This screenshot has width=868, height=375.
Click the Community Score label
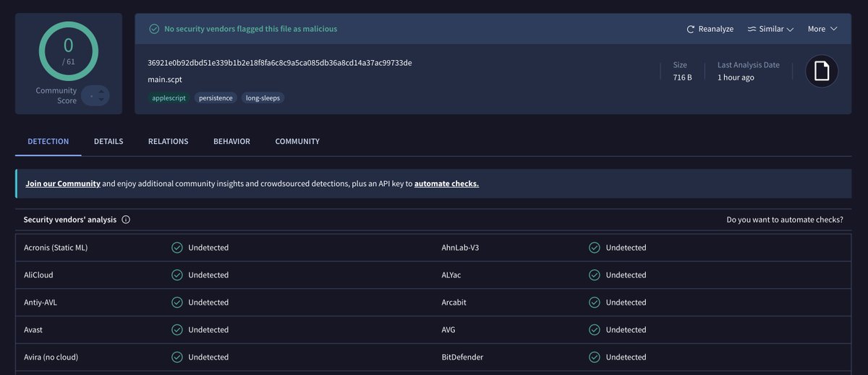coord(56,96)
